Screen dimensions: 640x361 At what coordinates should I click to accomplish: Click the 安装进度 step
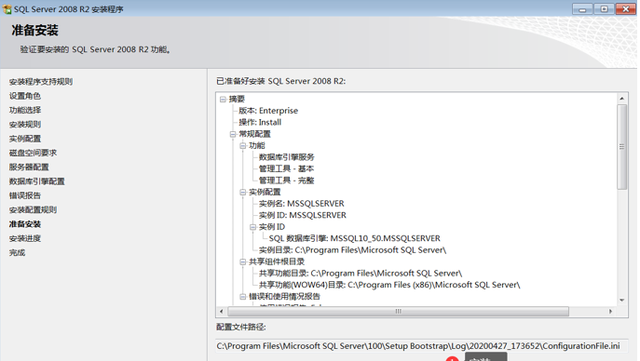[25, 238]
